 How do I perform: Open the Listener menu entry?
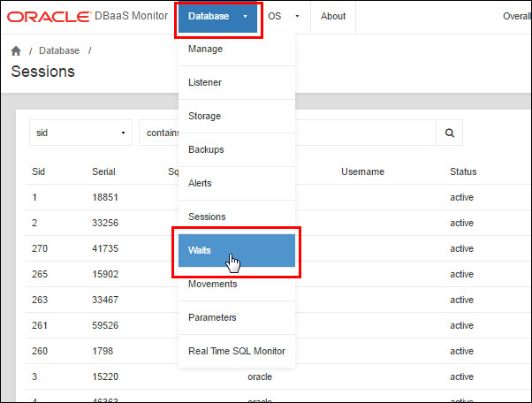click(205, 82)
